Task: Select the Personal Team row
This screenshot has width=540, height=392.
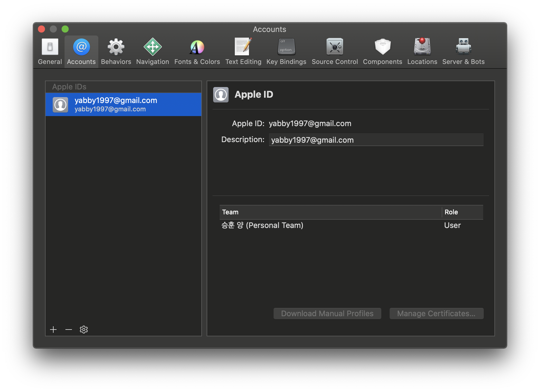Action: pyautogui.click(x=326, y=225)
